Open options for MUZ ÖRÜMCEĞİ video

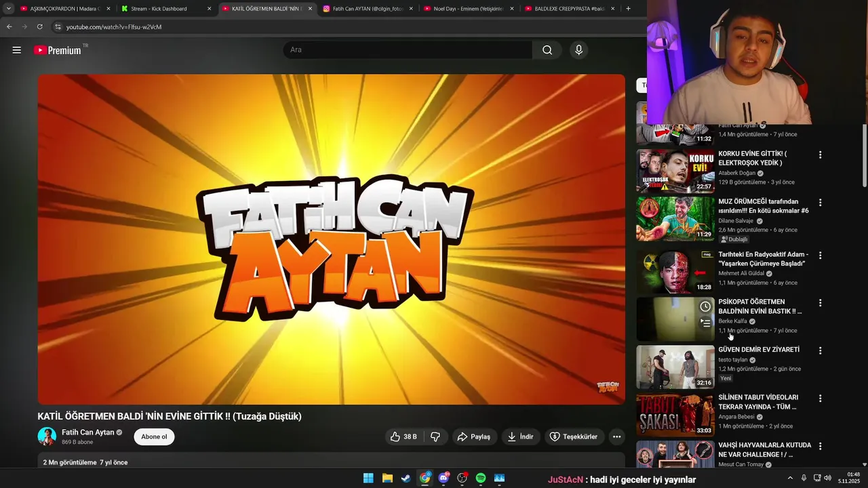pos(820,203)
